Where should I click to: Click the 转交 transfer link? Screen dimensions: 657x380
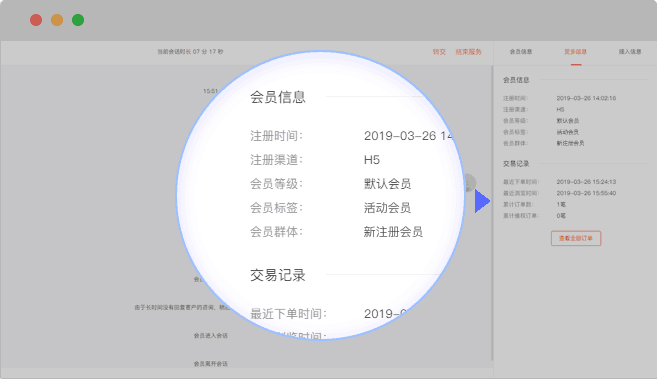pyautogui.click(x=439, y=52)
